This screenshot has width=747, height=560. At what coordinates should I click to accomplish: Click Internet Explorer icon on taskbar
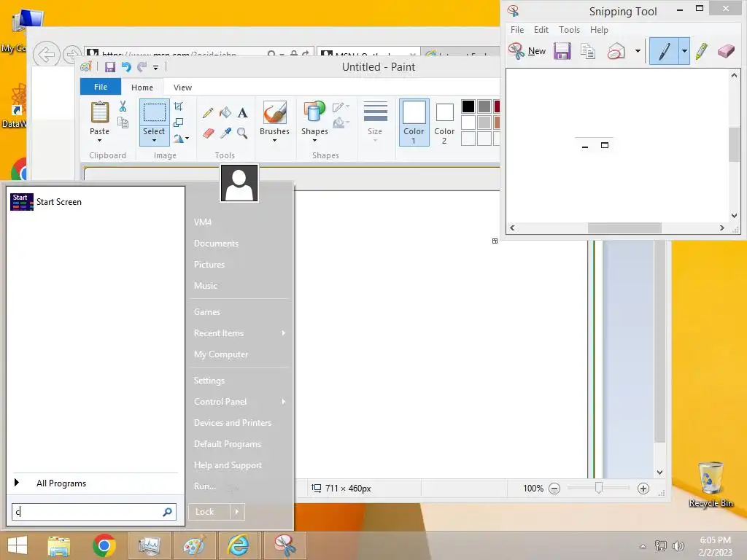238,545
